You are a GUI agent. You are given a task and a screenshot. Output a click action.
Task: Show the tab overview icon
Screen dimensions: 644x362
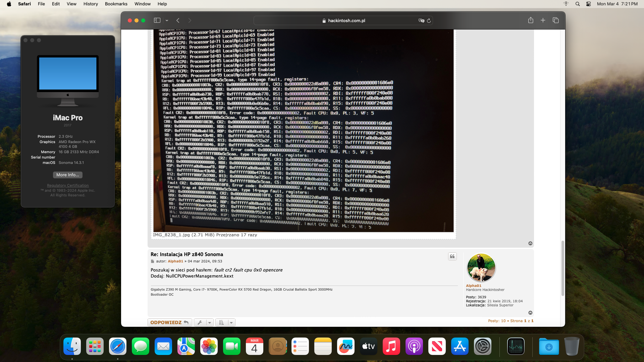coord(555,20)
